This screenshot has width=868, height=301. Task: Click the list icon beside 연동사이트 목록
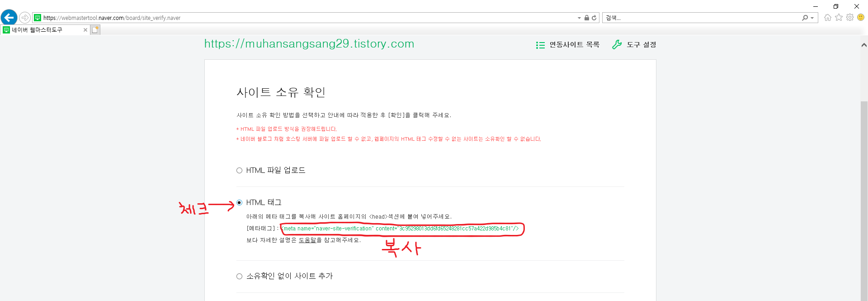pos(540,45)
